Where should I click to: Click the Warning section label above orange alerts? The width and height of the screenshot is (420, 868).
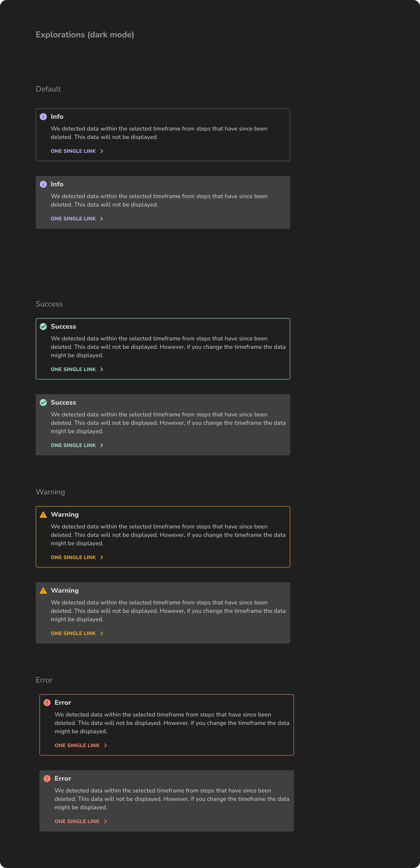click(x=50, y=492)
